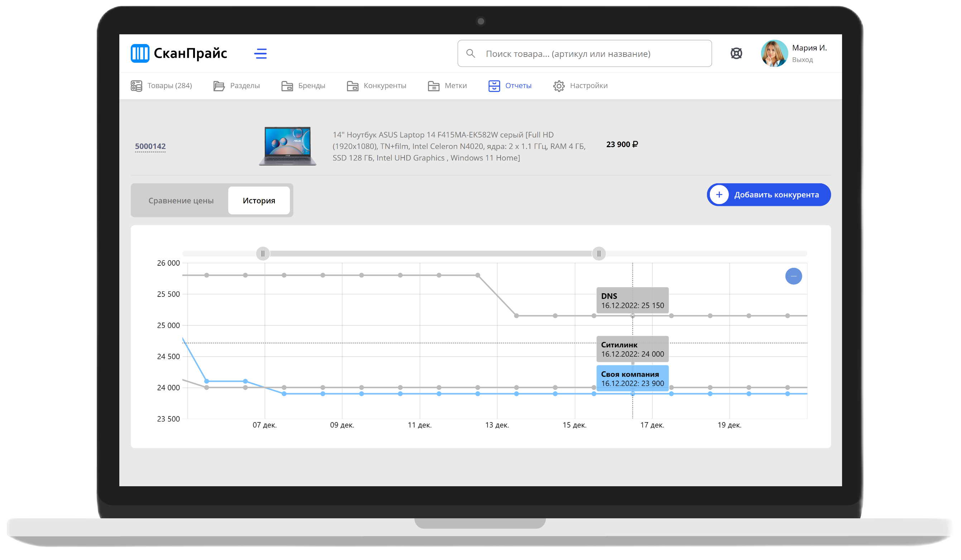This screenshot has width=961, height=560.
Task: Open the Товары (284) tab
Action: pos(161,86)
